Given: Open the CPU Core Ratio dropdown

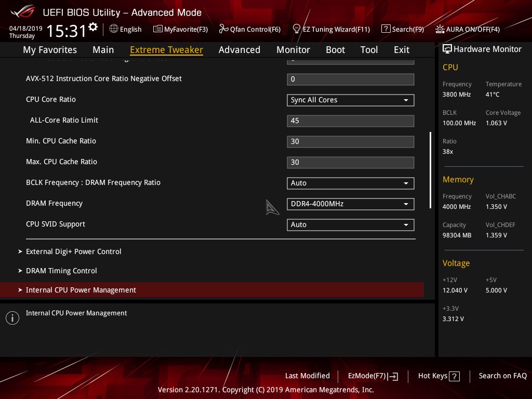Looking at the screenshot, I should tap(351, 100).
